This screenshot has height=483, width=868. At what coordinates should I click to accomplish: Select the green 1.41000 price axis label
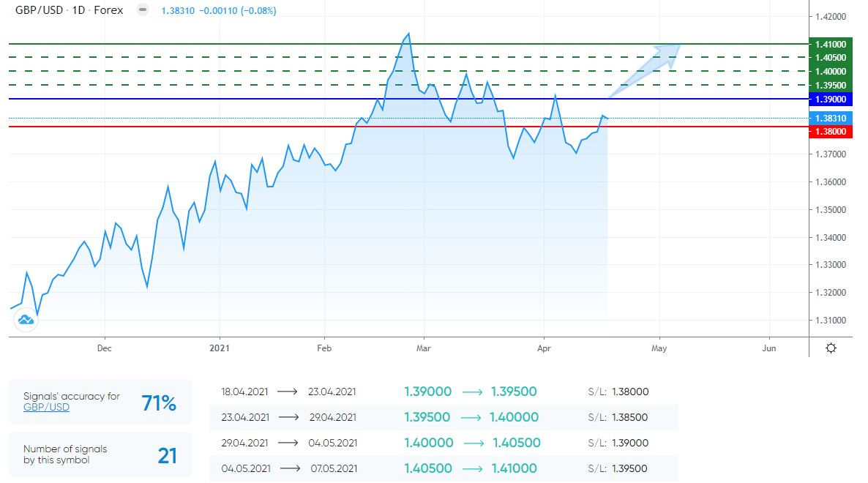[x=831, y=44]
